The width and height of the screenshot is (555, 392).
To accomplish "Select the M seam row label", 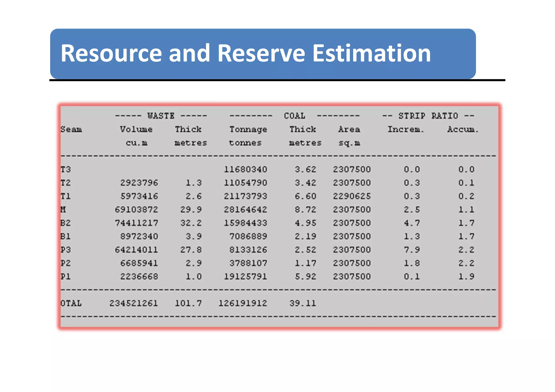I will point(63,210).
